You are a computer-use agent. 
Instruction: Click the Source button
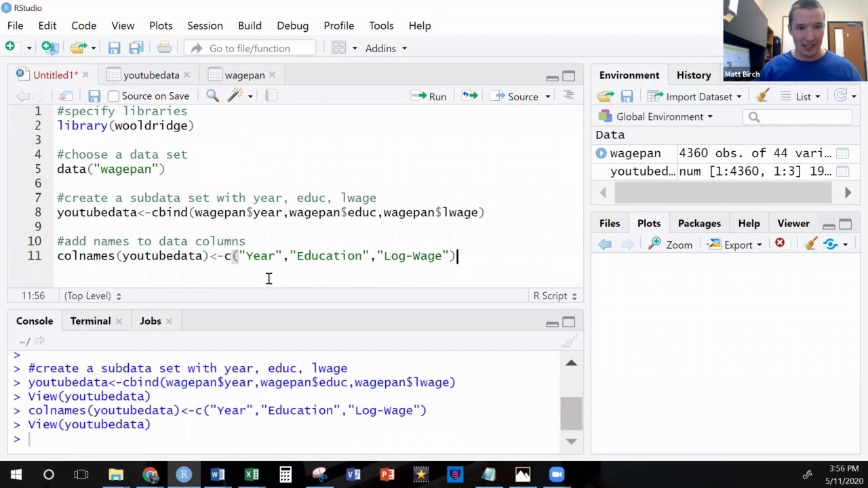tap(515, 96)
